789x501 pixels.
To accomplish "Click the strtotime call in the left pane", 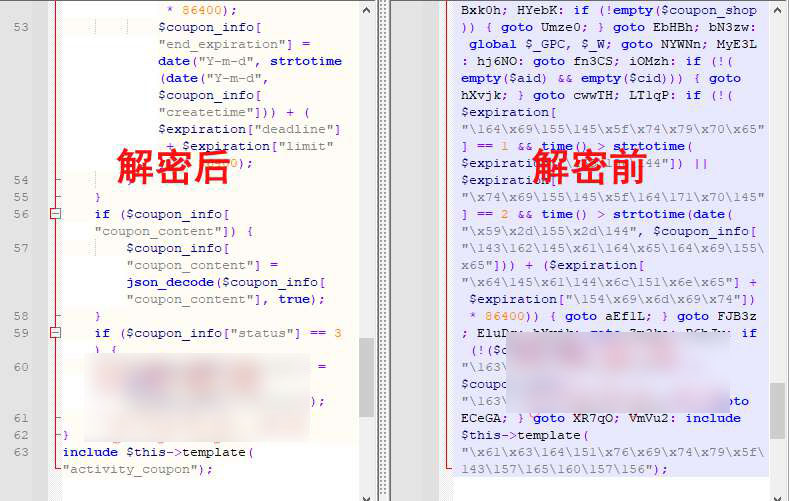I will tap(306, 61).
